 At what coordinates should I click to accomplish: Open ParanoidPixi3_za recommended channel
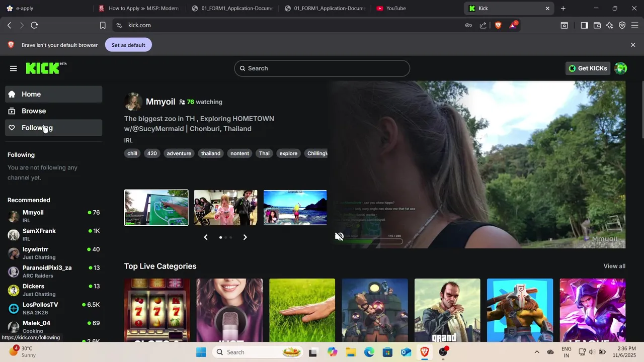(54, 271)
